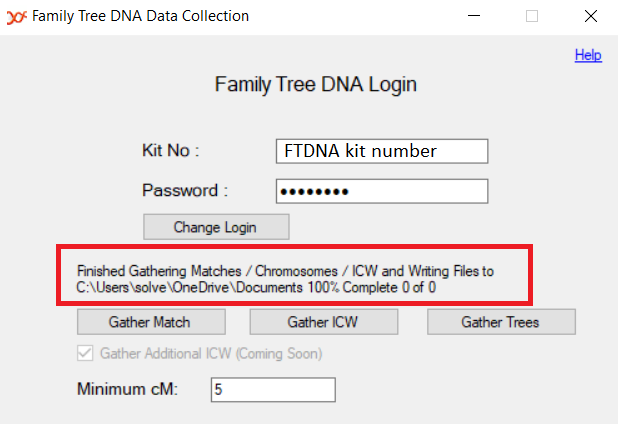Select the Gather Trees button
The image size is (618, 424).
click(x=501, y=322)
